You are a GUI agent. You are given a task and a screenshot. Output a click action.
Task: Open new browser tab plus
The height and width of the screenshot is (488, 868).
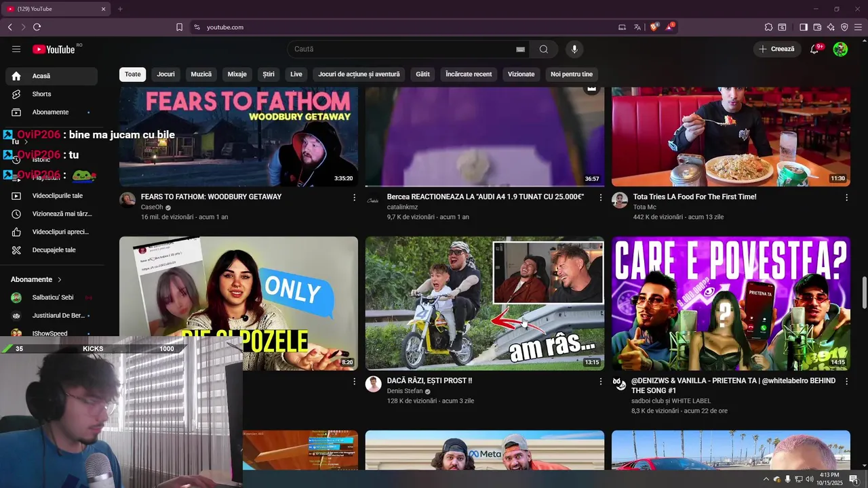[x=120, y=9]
